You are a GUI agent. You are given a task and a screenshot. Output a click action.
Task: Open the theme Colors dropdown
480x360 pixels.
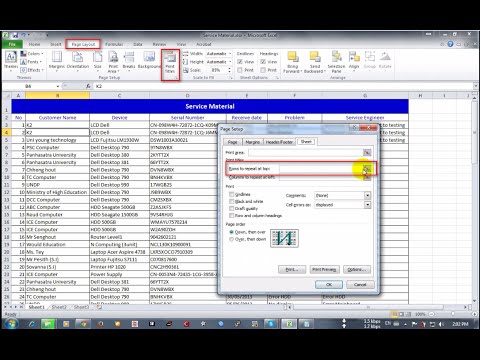click(32, 53)
